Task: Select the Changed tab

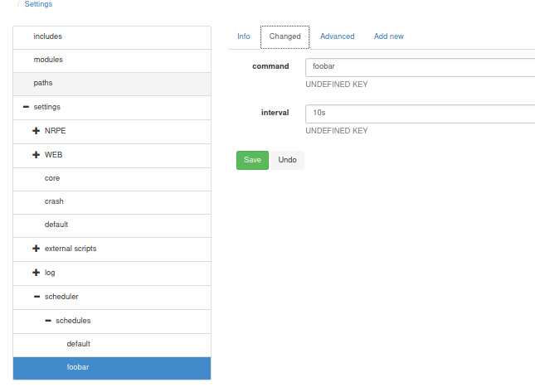Action: click(x=285, y=36)
